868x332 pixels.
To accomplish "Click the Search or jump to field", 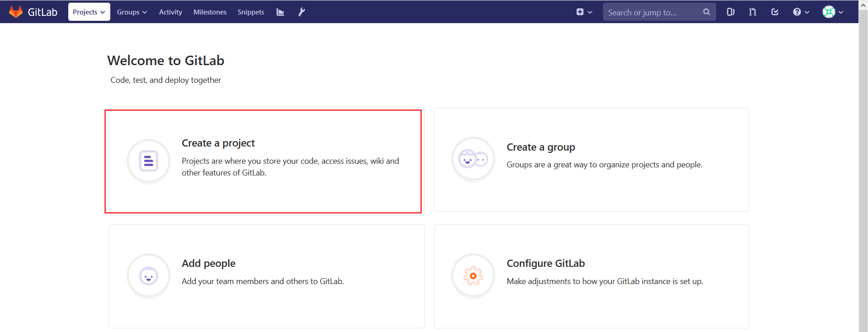I will click(659, 12).
